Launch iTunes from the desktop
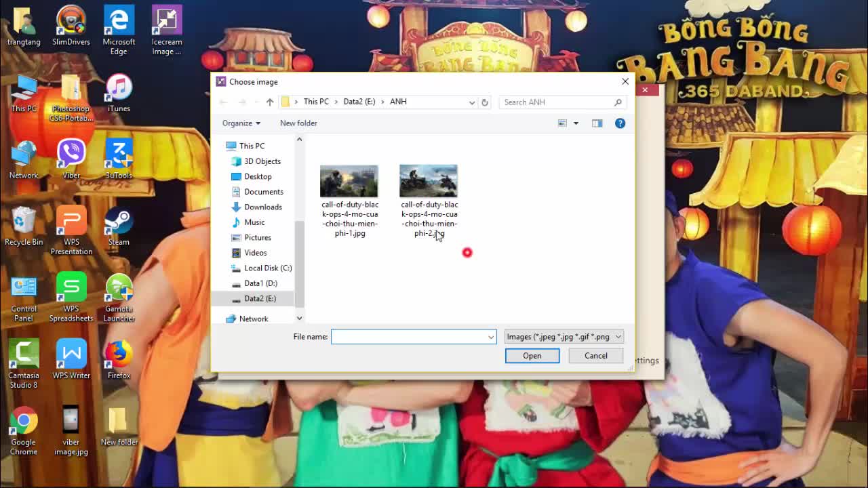868x488 pixels. point(119,94)
